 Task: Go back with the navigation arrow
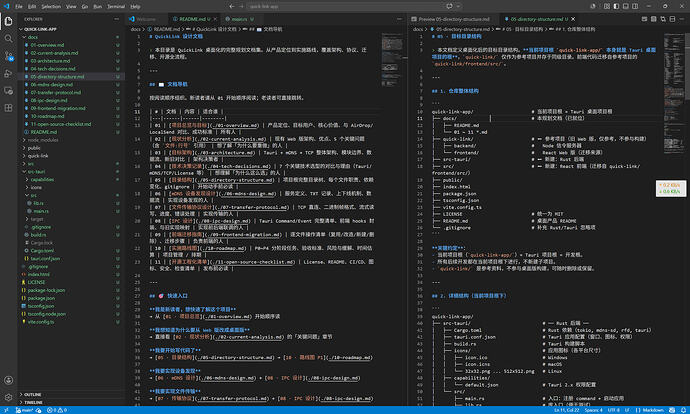click(x=231, y=6)
